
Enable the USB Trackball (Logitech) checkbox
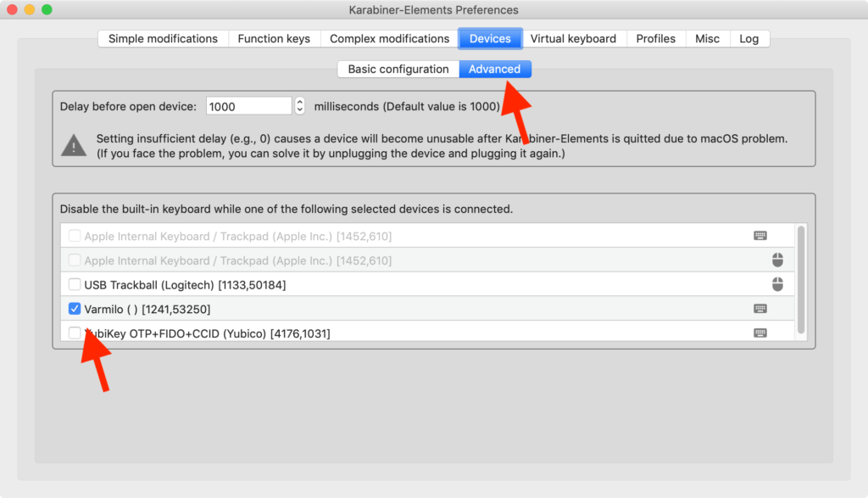tap(75, 285)
